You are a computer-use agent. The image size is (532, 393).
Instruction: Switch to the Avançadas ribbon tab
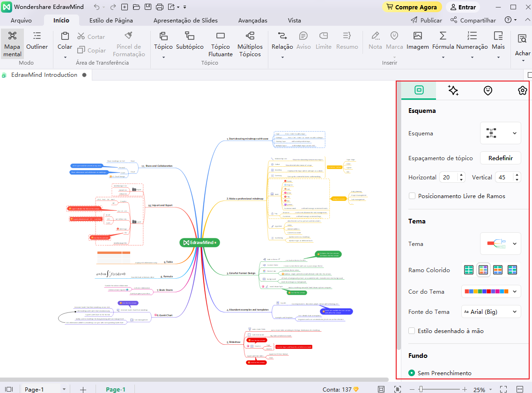pyautogui.click(x=252, y=21)
